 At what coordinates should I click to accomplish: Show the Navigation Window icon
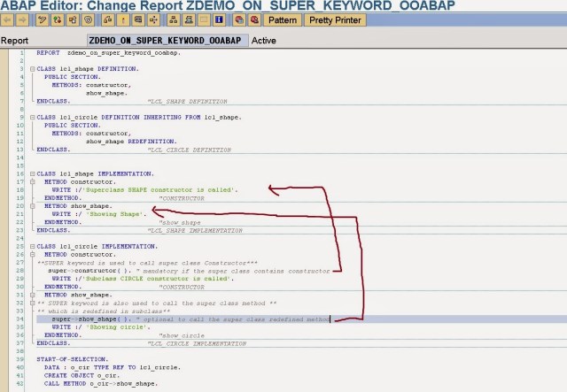189,19
